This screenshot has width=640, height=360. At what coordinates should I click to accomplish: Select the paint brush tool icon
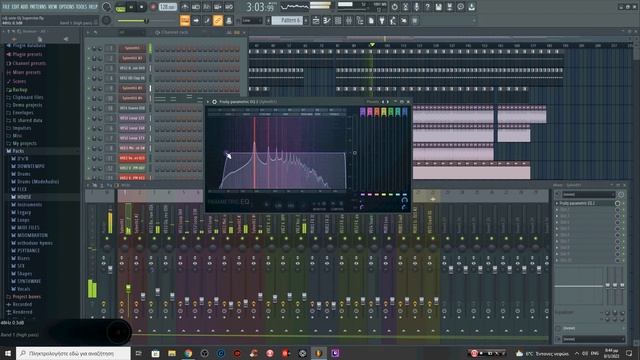coord(207,20)
